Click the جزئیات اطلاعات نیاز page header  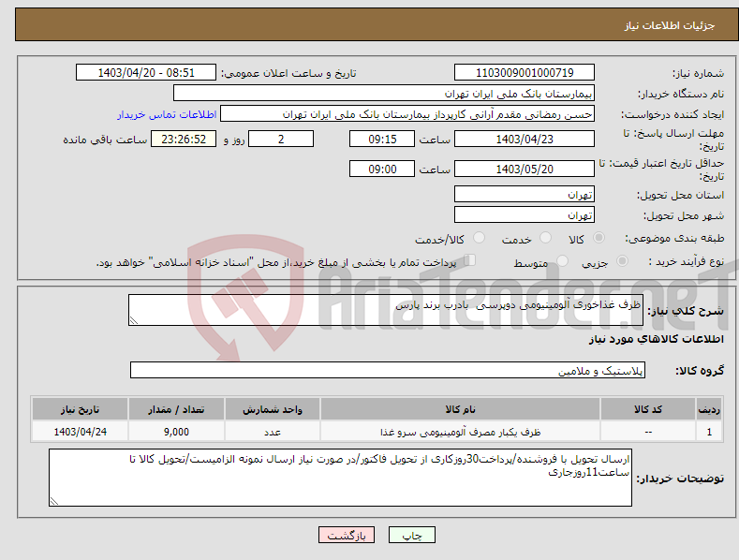pyautogui.click(x=670, y=25)
